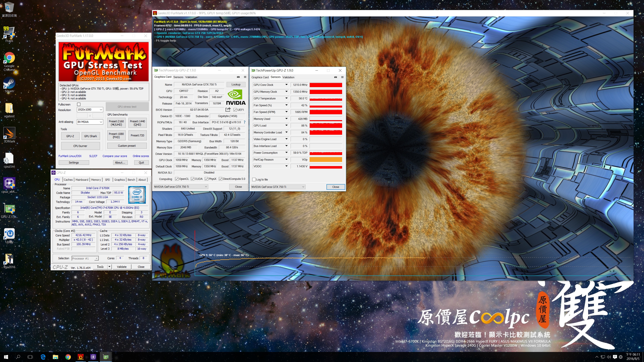Switch to CPU-Z Memory tab

(96, 180)
